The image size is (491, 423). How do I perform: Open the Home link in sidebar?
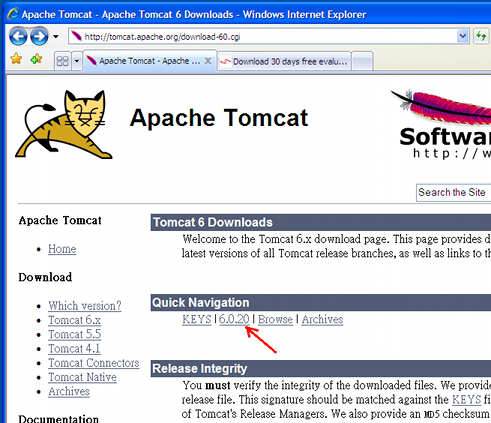(62, 249)
